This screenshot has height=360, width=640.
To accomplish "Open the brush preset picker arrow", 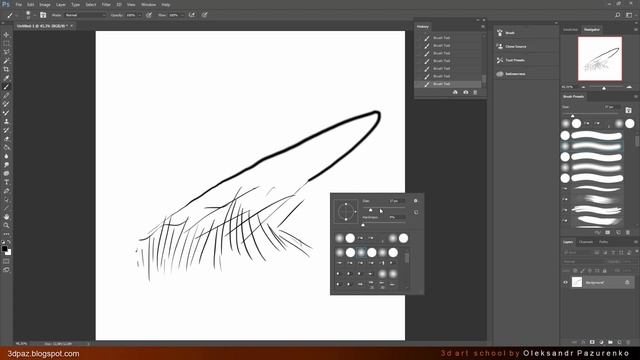I will [34, 15].
